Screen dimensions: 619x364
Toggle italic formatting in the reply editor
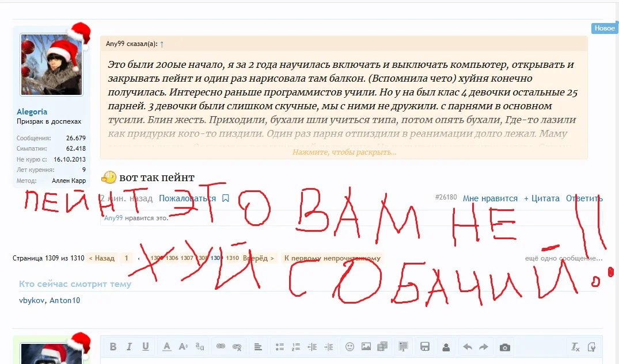coord(130,347)
